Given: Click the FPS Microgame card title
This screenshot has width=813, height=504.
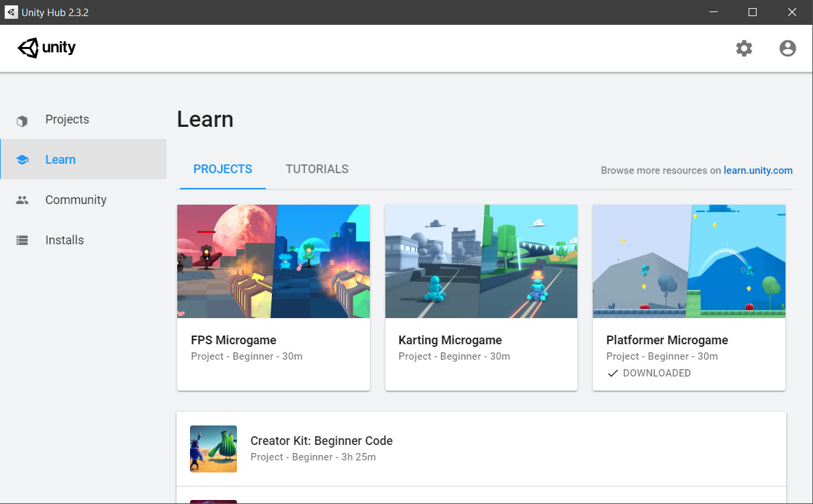Looking at the screenshot, I should (x=234, y=340).
